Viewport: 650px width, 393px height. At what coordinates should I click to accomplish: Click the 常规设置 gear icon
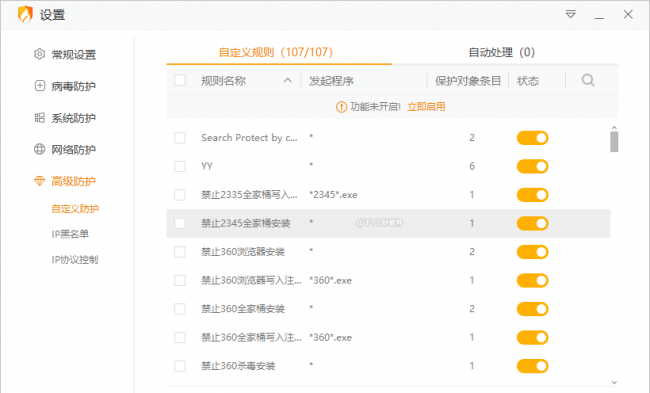(39, 54)
